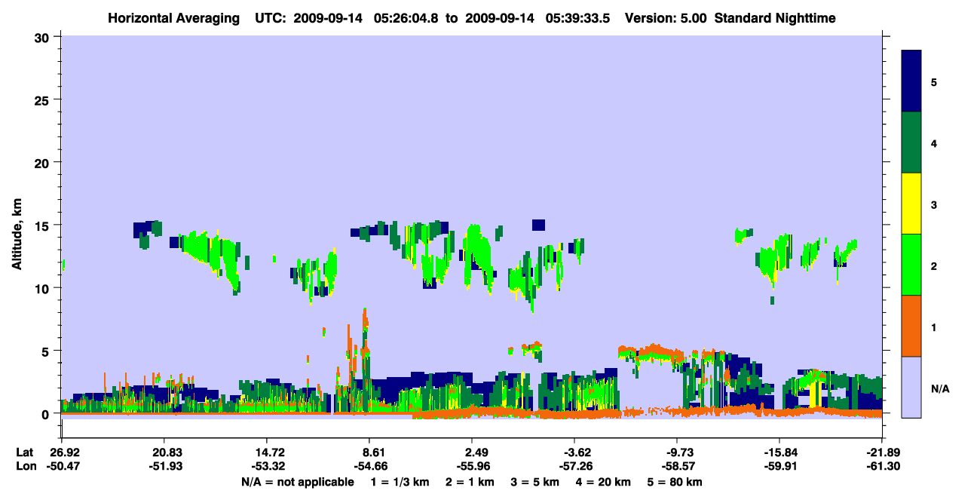The image size is (980, 503).
Task: Click longitude value -55.96
Action: coord(472,466)
